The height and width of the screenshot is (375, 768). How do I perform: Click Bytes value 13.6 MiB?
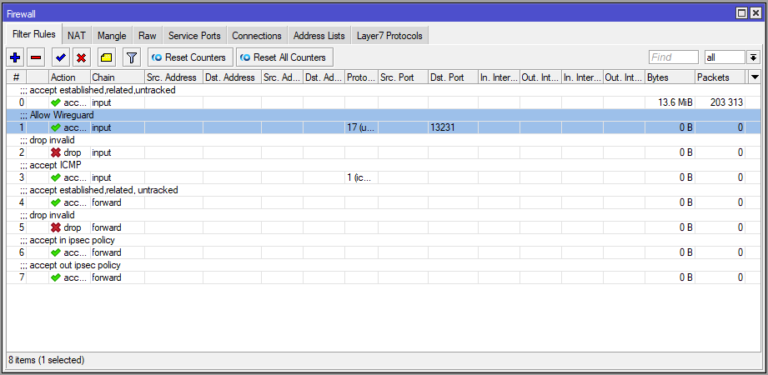675,103
